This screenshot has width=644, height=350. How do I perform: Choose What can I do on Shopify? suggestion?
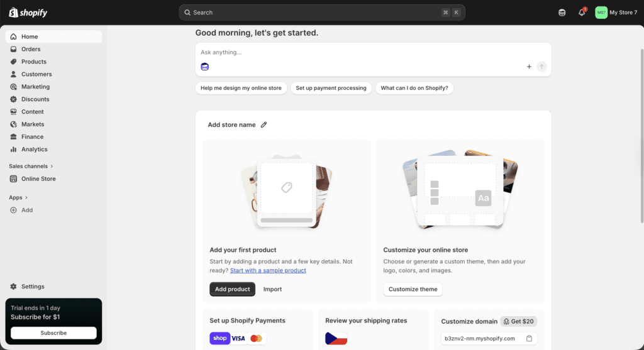point(414,88)
